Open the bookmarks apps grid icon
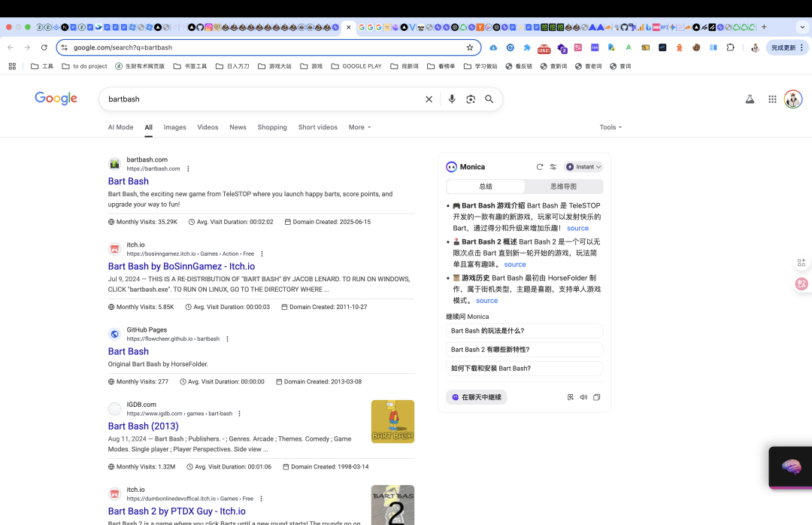 pyautogui.click(x=13, y=66)
